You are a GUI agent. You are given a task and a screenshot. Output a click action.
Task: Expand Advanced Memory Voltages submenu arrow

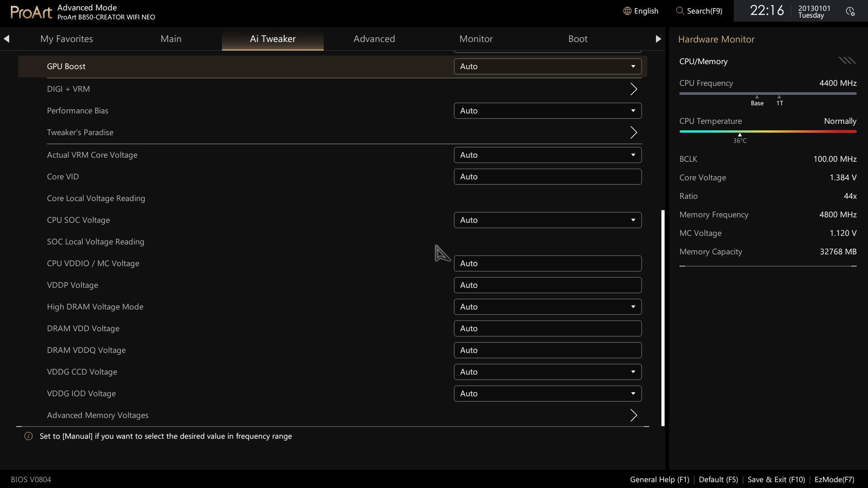[634, 415]
